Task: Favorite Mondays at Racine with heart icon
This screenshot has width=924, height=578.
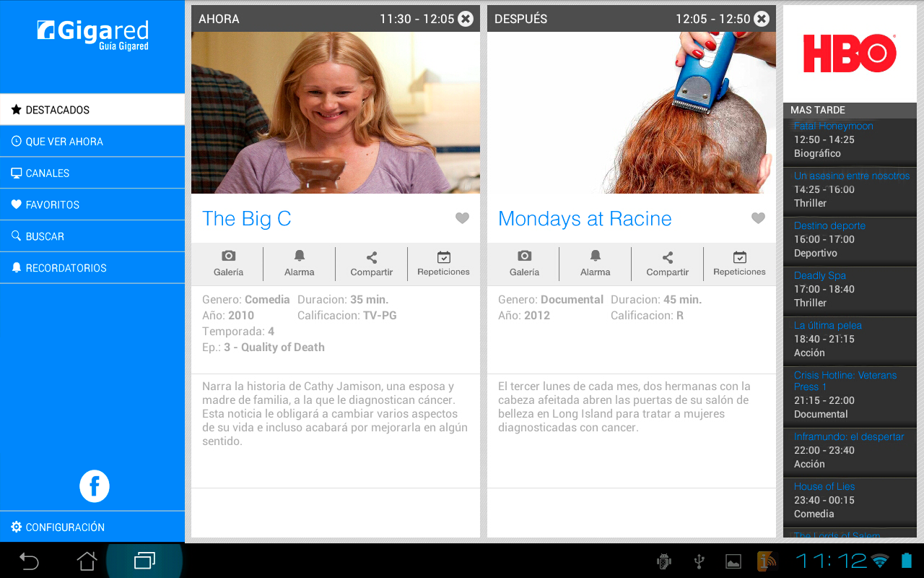Action: coord(758,218)
